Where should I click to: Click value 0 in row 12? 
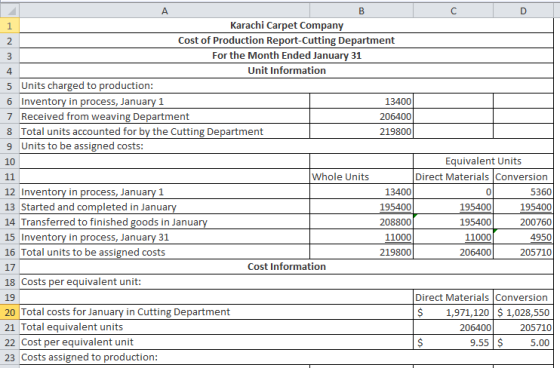coord(453,192)
